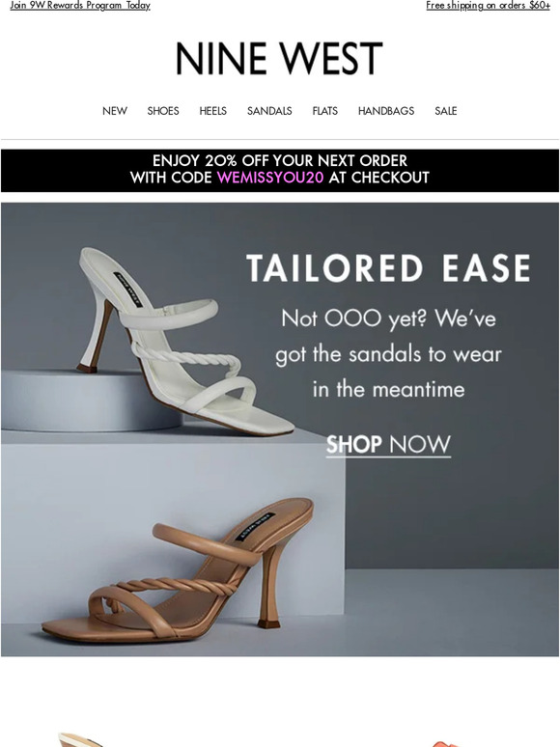Click the NINE WEST logo
The image size is (560, 747).
coord(279,59)
